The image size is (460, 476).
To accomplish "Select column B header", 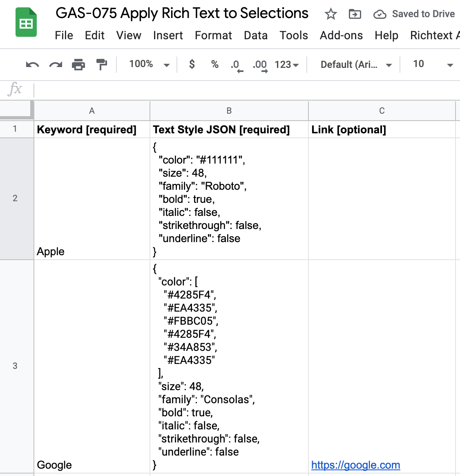I will pyautogui.click(x=229, y=111).
